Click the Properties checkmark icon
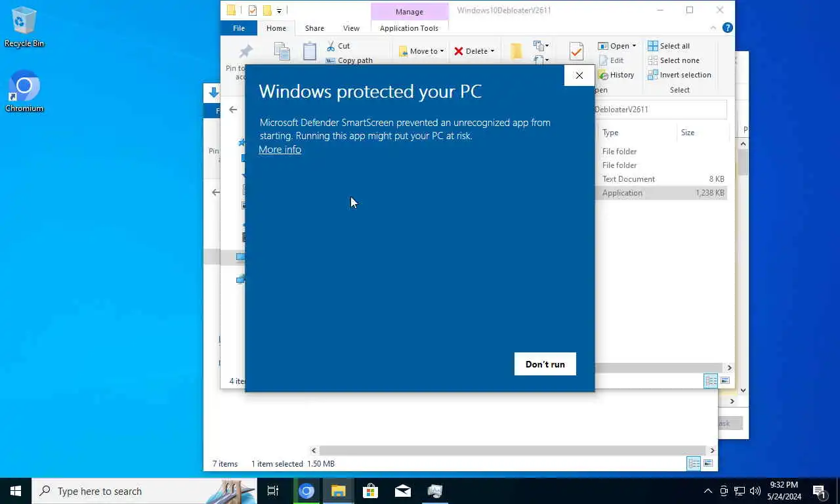 [x=576, y=51]
